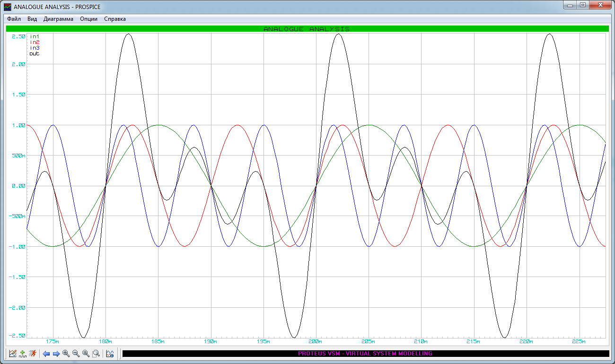615x364 pixels.
Task: Open the Опции menu
Action: click(89, 19)
